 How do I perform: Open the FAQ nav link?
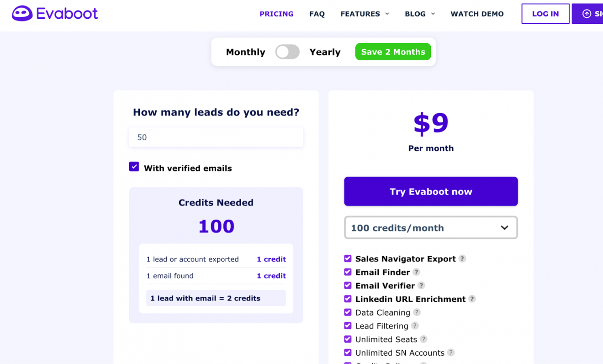317,14
